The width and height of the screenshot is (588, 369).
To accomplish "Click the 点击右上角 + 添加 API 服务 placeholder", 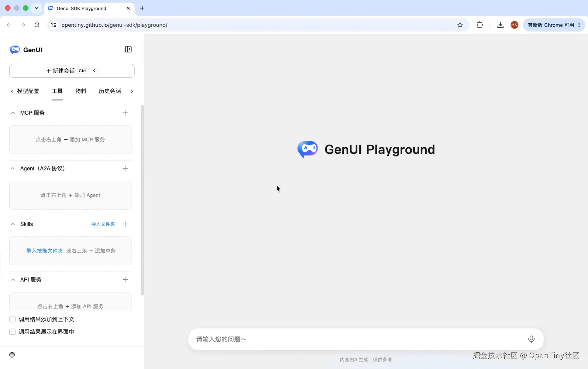I will point(70,302).
